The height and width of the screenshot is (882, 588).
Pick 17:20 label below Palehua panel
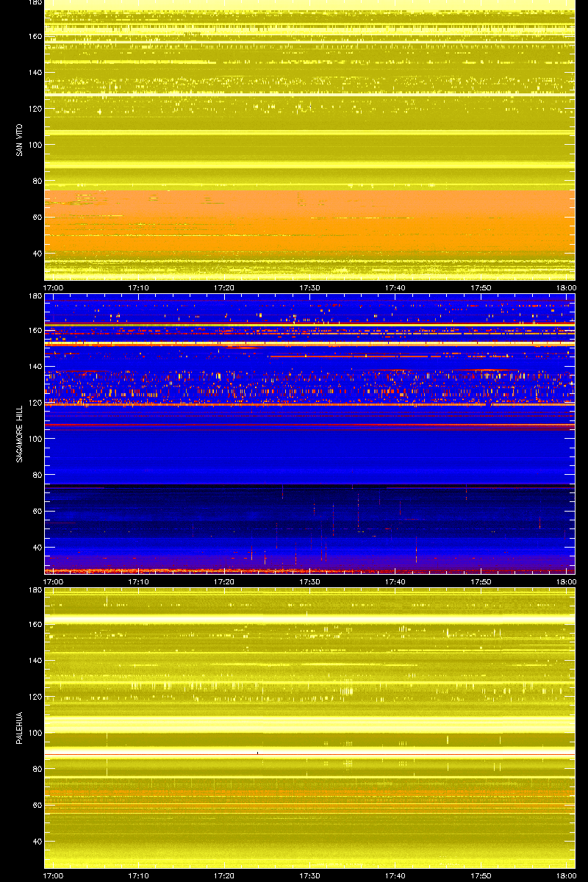tap(224, 875)
